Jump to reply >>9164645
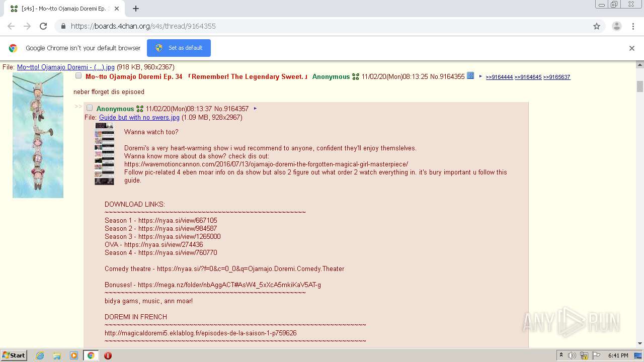Image resolution: width=644 pixels, height=362 pixels. pyautogui.click(x=528, y=77)
